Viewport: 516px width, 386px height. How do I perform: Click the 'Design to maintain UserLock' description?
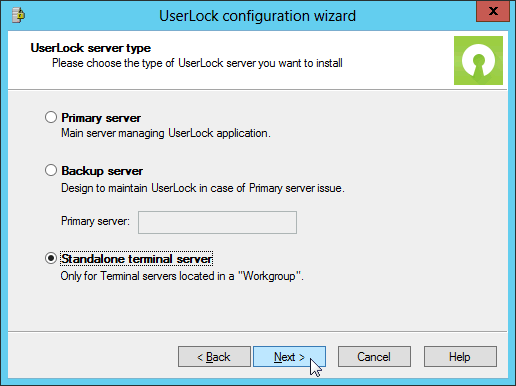[203, 188]
